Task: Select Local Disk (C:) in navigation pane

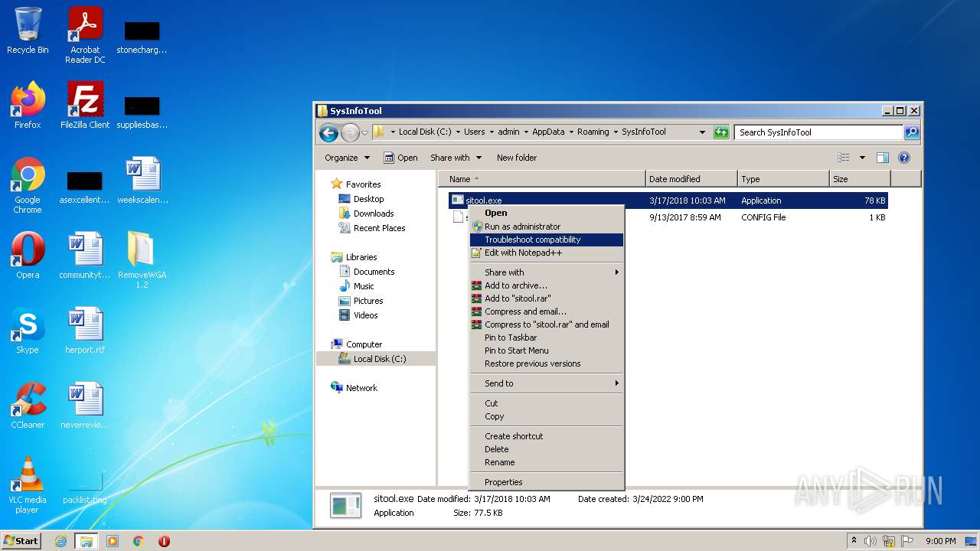Action: point(376,359)
